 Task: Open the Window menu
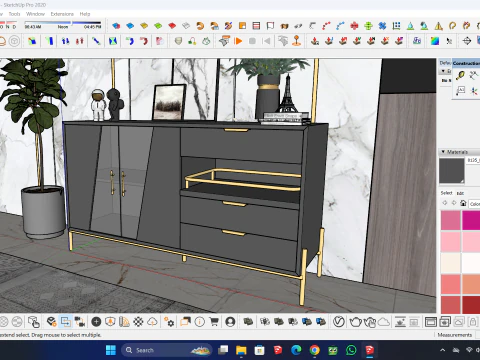point(35,14)
